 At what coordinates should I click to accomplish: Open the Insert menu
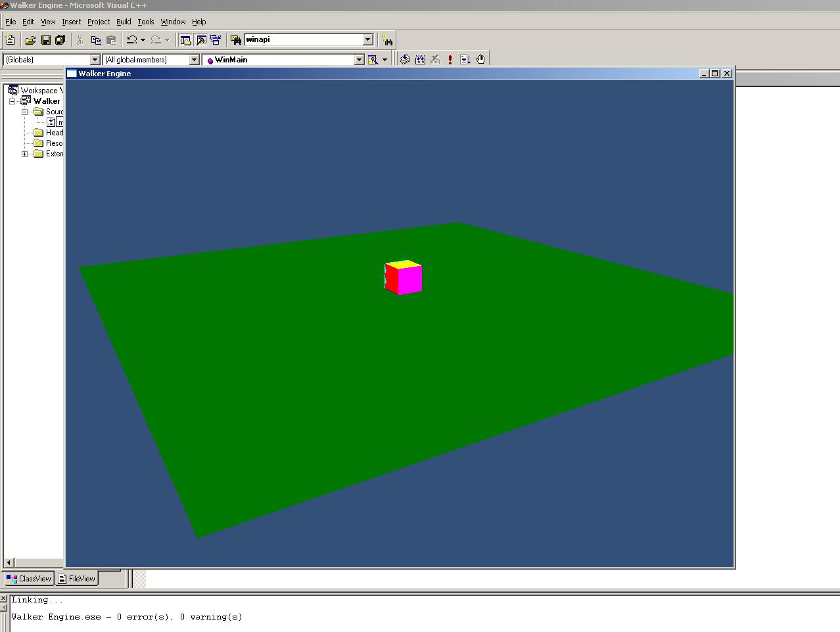(72, 22)
